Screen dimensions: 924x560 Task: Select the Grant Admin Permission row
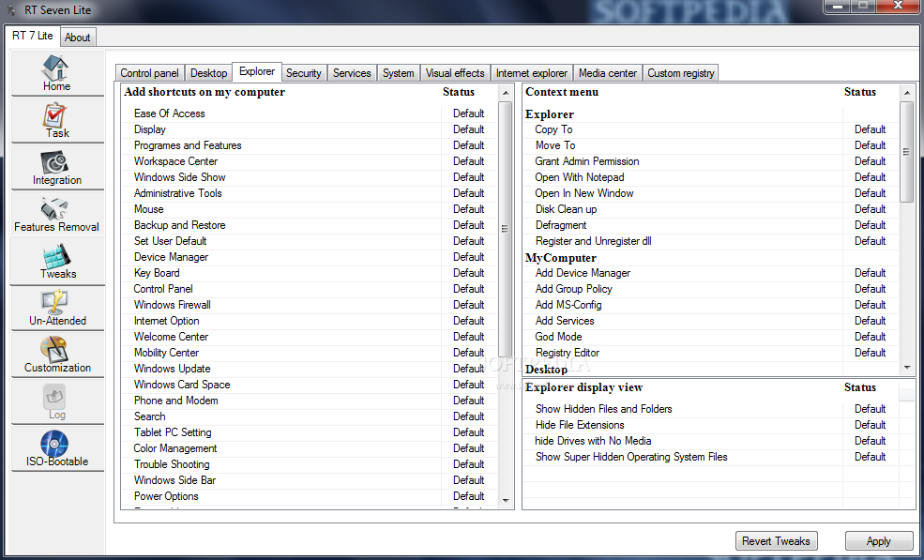[x=711, y=161]
